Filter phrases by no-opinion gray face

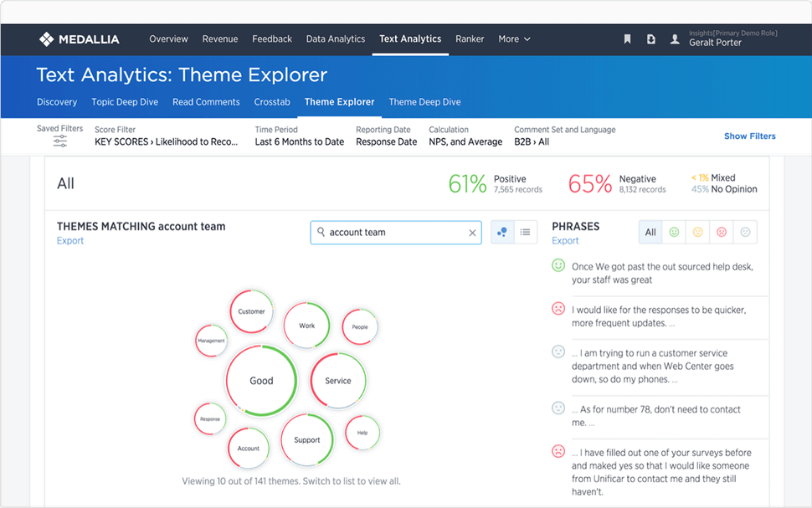[x=745, y=233]
